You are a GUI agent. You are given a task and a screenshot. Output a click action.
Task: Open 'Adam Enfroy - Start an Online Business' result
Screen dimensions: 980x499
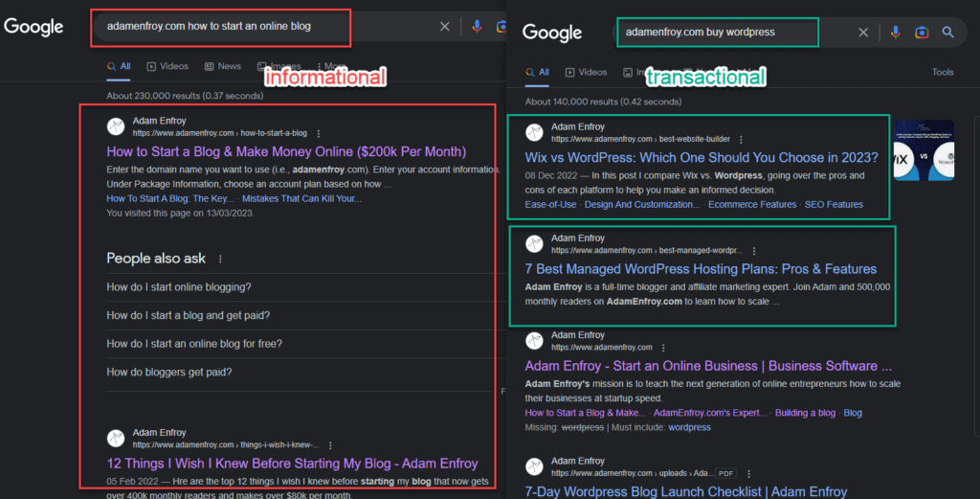coord(708,367)
